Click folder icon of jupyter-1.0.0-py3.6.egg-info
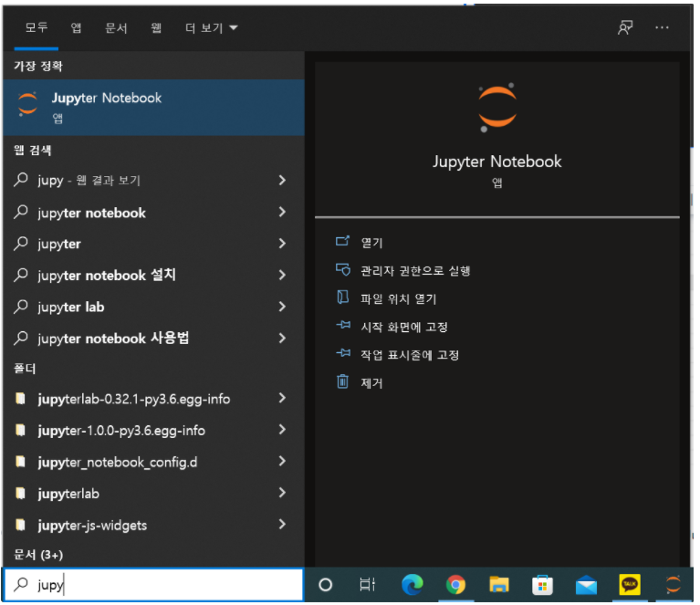The height and width of the screenshot is (605, 700). pos(20,430)
